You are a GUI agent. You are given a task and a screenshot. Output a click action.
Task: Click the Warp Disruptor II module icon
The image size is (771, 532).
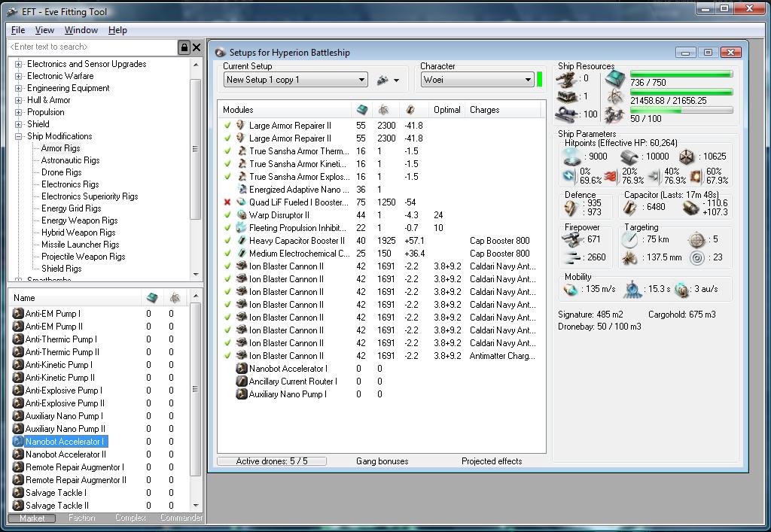click(242, 215)
